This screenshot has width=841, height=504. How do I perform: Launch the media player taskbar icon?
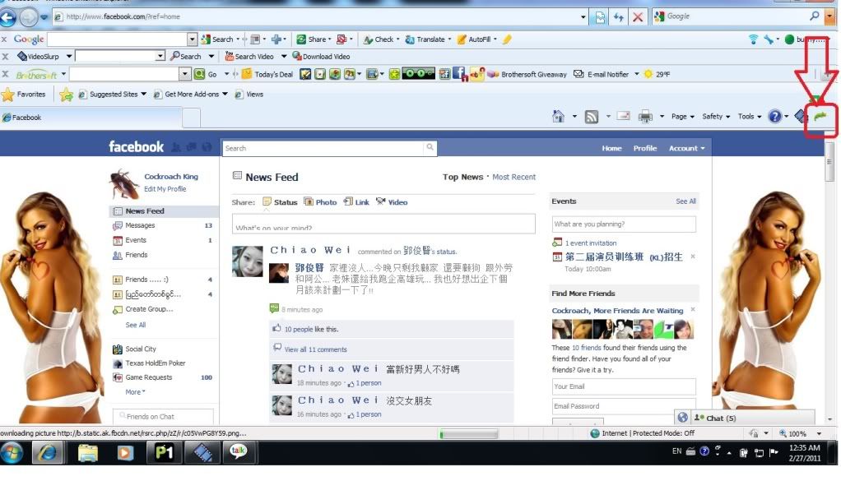point(125,453)
